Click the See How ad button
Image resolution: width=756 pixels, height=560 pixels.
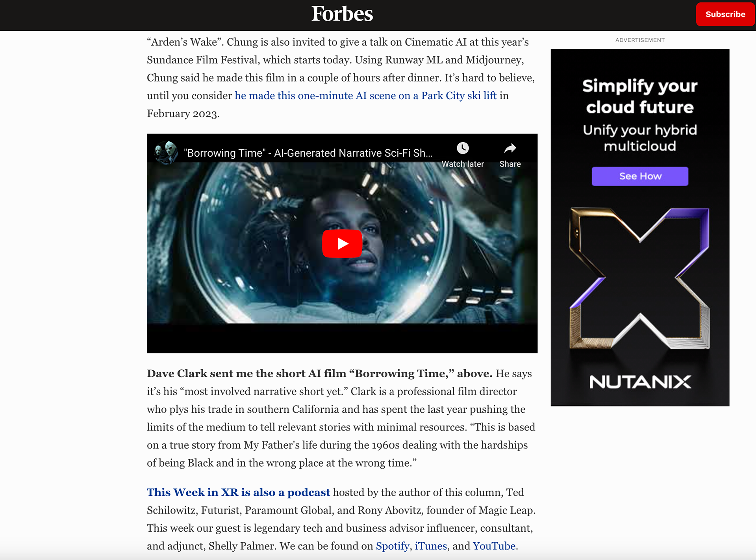pyautogui.click(x=640, y=176)
